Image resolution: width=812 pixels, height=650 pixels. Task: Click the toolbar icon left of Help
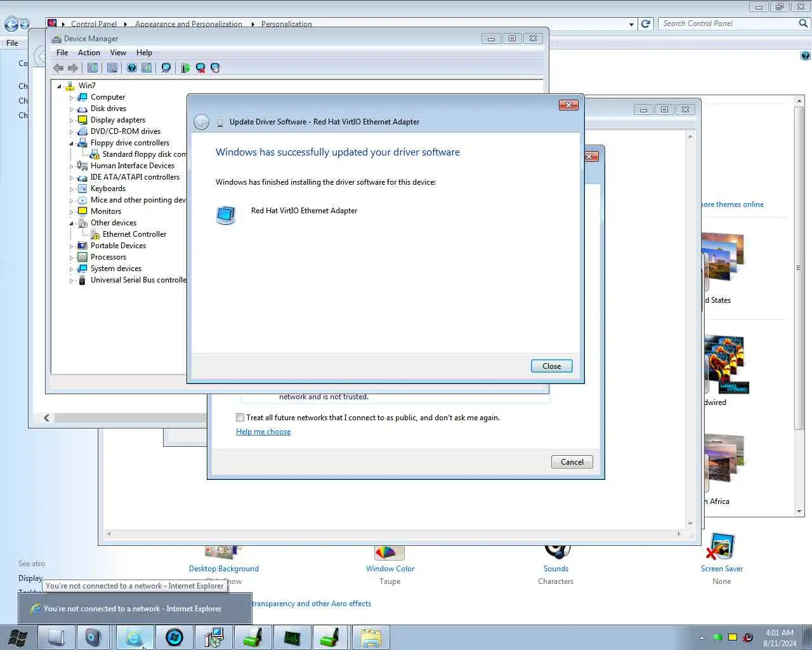(112, 68)
